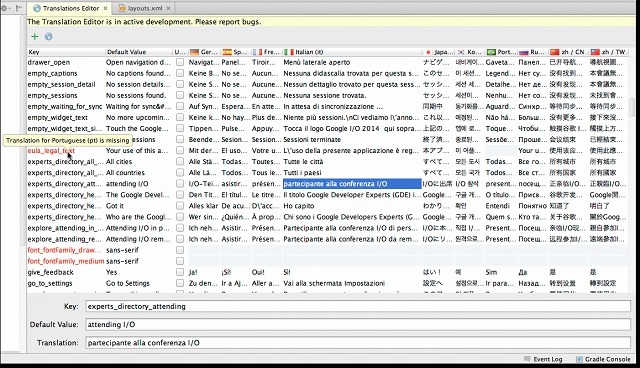This screenshot has height=368, width=640.
Task: Toggle untranslatable checkbox for drawer_open
Action: pos(180,62)
